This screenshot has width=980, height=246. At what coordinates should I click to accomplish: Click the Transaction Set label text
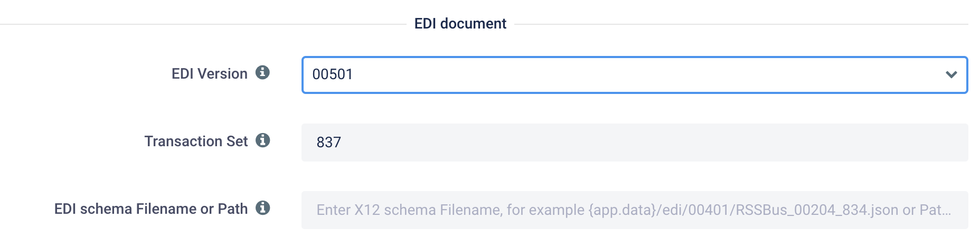click(x=196, y=141)
